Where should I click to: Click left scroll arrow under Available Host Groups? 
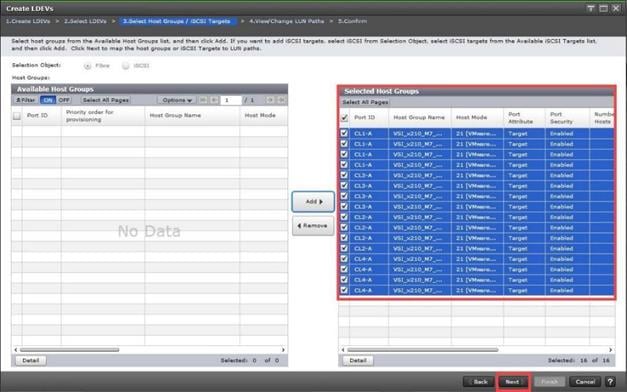(x=16, y=350)
